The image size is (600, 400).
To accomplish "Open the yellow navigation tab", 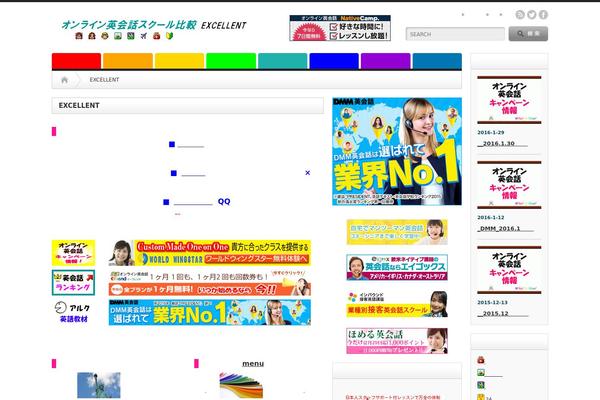I will click(179, 61).
